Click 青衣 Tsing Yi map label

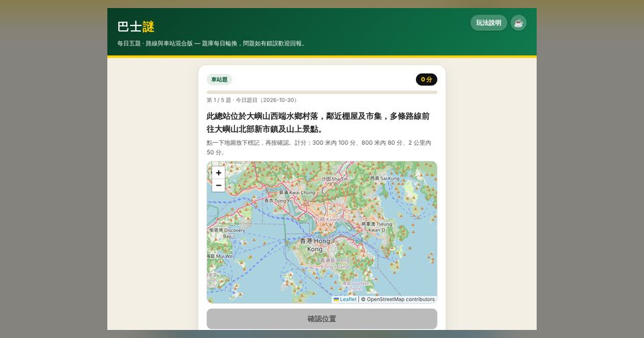point(278,201)
